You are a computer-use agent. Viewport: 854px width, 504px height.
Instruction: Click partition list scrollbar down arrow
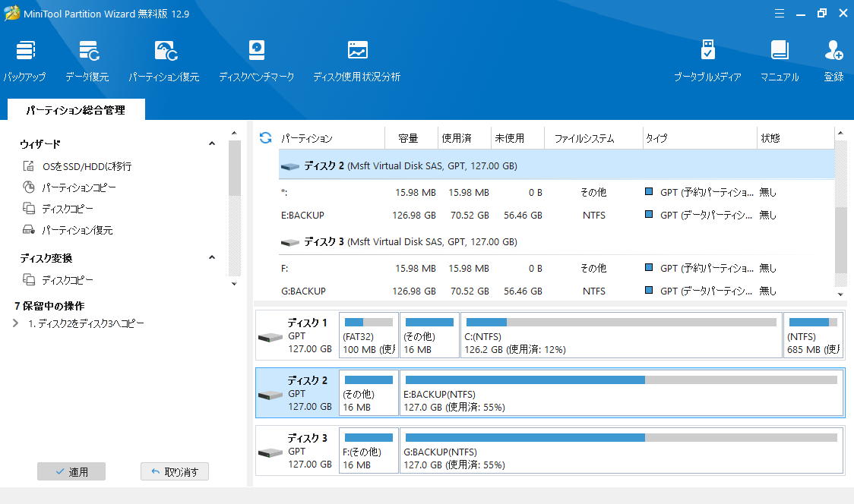pos(840,295)
